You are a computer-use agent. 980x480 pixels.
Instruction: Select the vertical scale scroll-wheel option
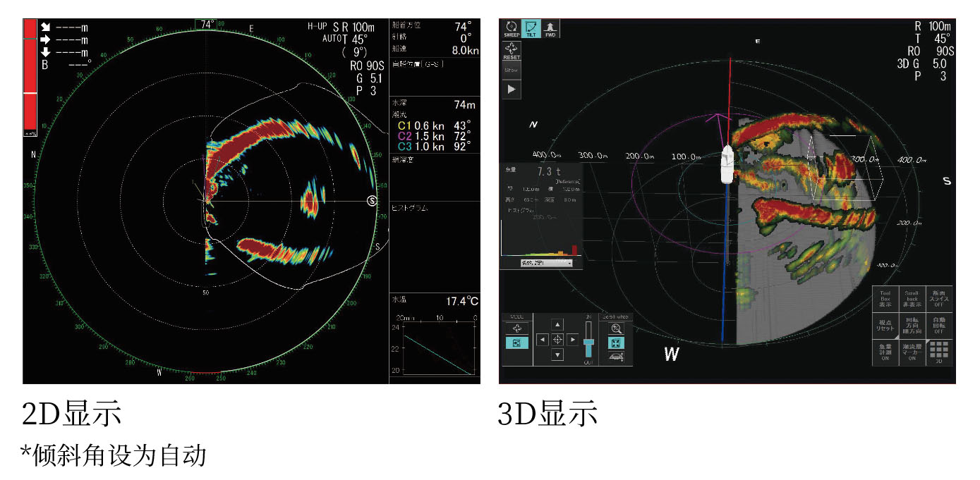(x=616, y=357)
